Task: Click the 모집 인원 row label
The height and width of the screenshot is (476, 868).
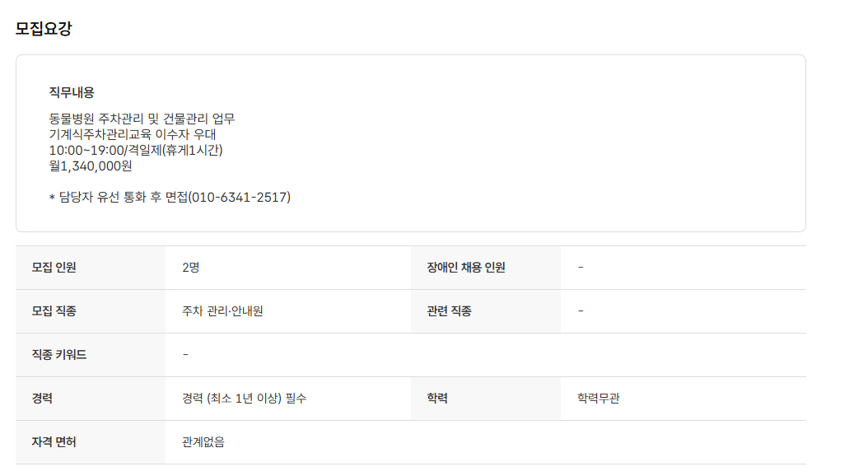Action: click(54, 268)
